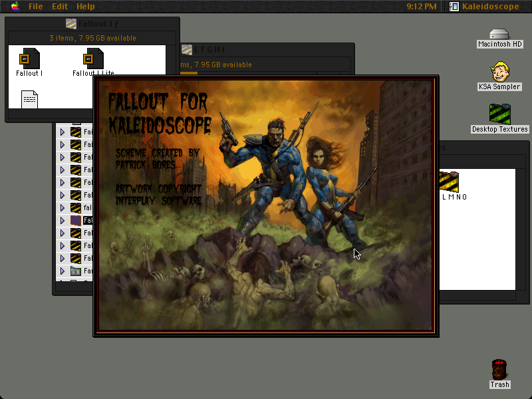Open the File menu
This screenshot has width=532, height=399.
tap(36, 7)
